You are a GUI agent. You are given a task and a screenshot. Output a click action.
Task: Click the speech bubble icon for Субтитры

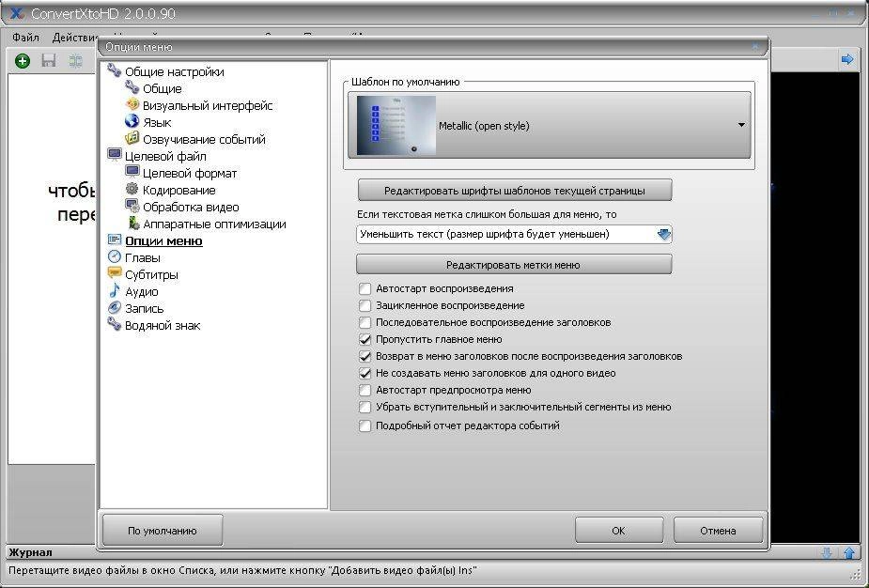click(115, 273)
